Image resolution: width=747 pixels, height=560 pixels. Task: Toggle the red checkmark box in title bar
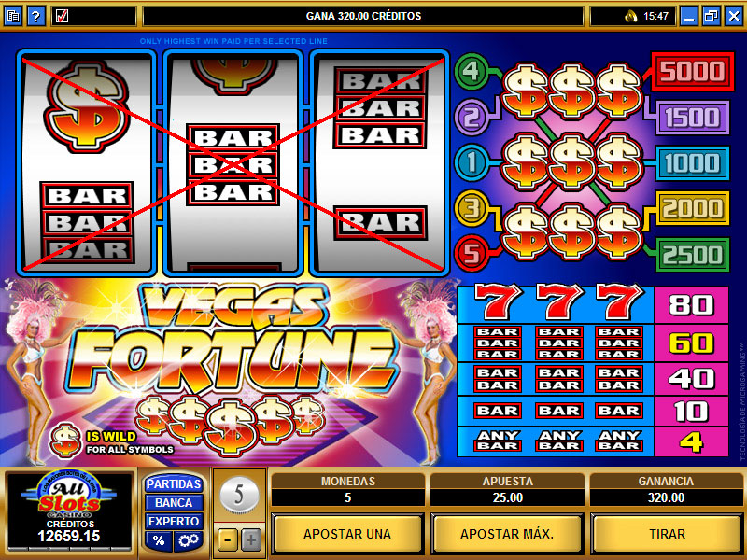[x=62, y=16]
